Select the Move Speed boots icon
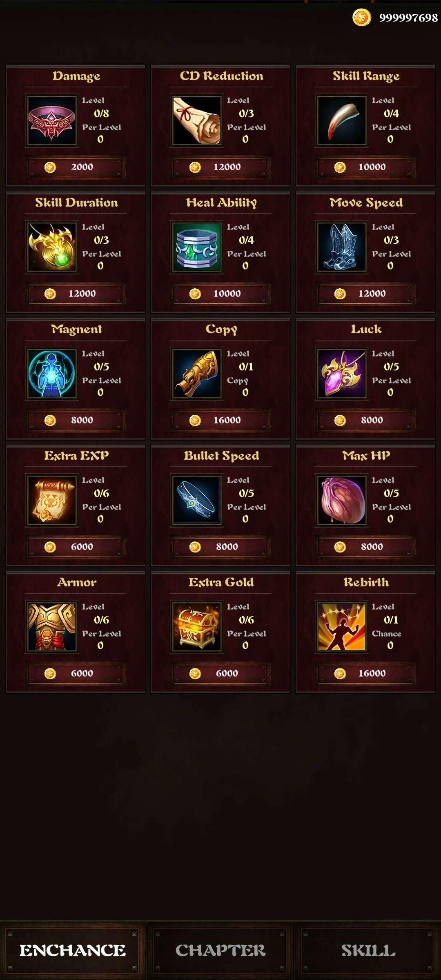 (x=341, y=247)
